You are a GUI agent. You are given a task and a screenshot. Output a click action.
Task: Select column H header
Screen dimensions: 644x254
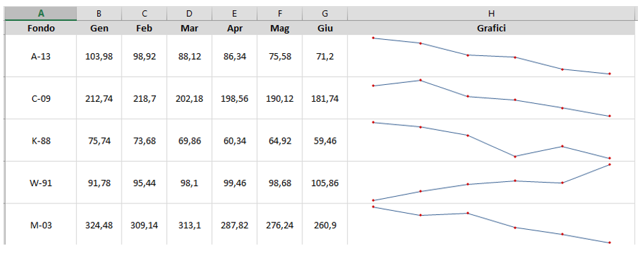click(491, 13)
